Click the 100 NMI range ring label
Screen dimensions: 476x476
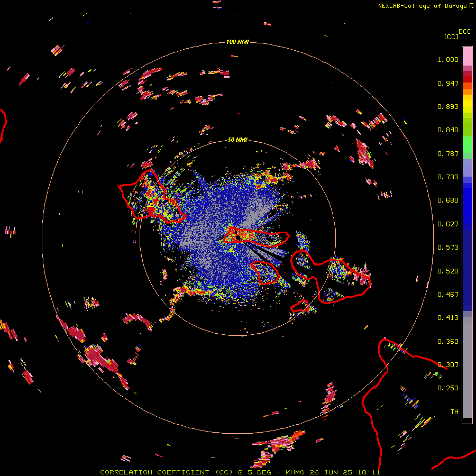(237, 42)
